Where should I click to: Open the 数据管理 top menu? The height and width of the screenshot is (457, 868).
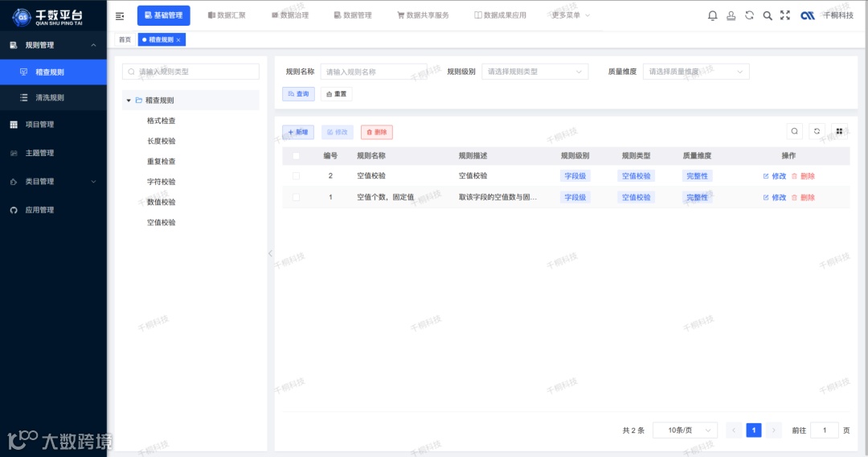point(353,15)
